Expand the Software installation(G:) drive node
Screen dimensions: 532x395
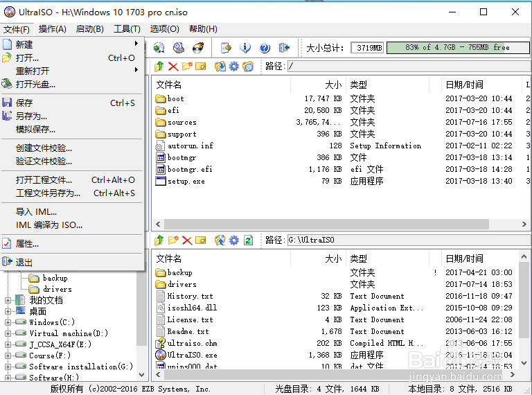pyautogui.click(x=8, y=367)
